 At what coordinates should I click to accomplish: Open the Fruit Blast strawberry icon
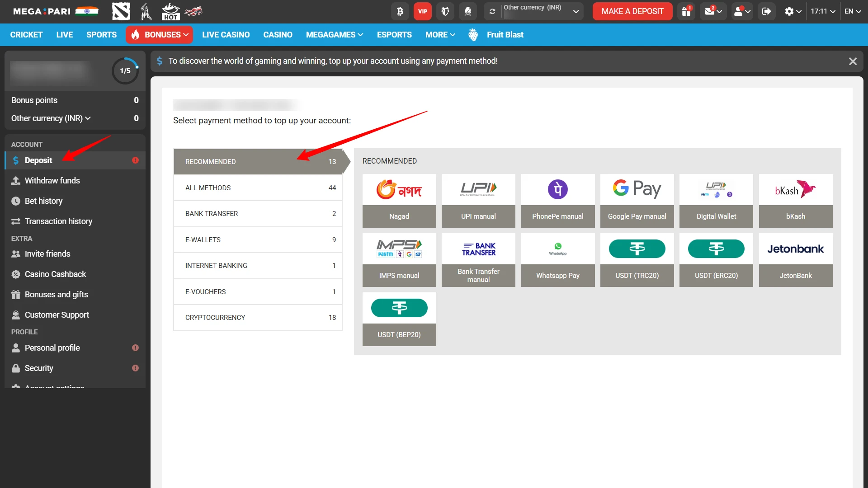pos(473,34)
